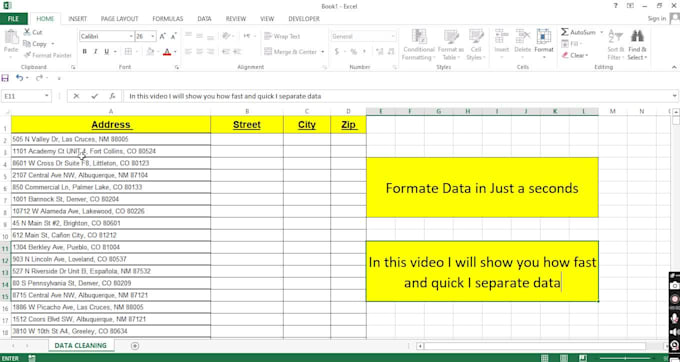This screenshot has width=680, height=362.
Task: Switch to the INSERT ribbon tab
Action: coord(78,19)
